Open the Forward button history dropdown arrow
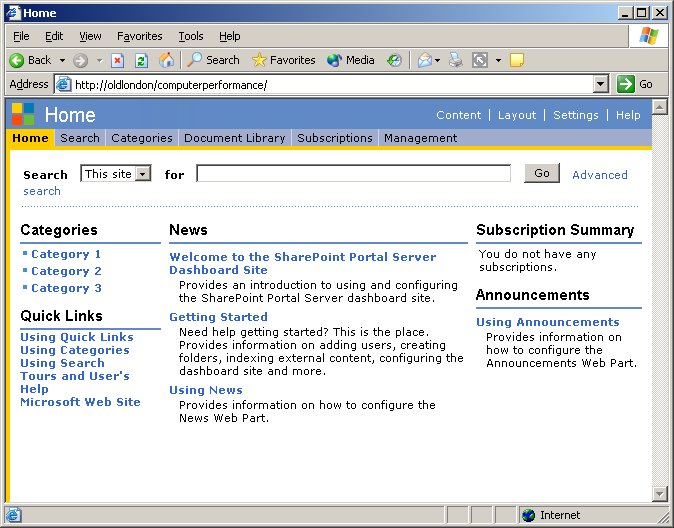The image size is (674, 528). 99,61
